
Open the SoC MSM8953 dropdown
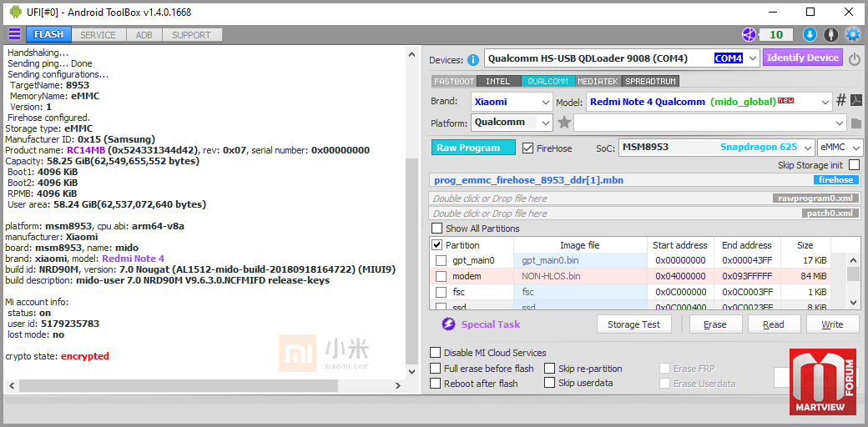point(808,148)
